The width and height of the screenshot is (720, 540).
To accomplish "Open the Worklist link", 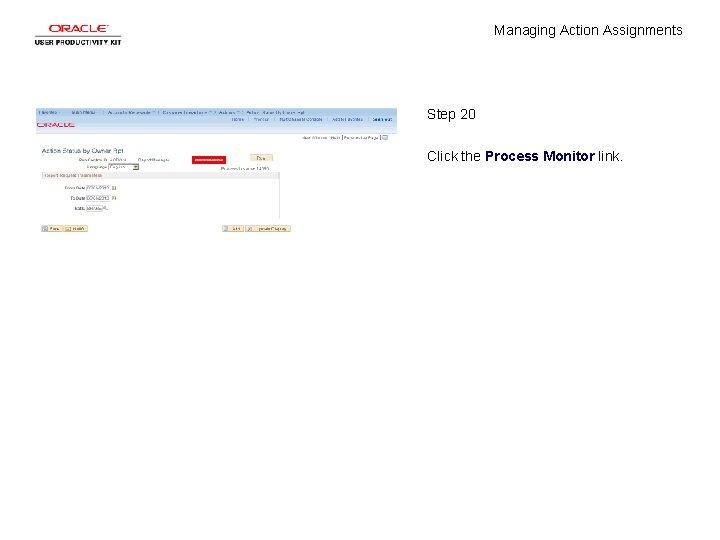I will click(261, 119).
